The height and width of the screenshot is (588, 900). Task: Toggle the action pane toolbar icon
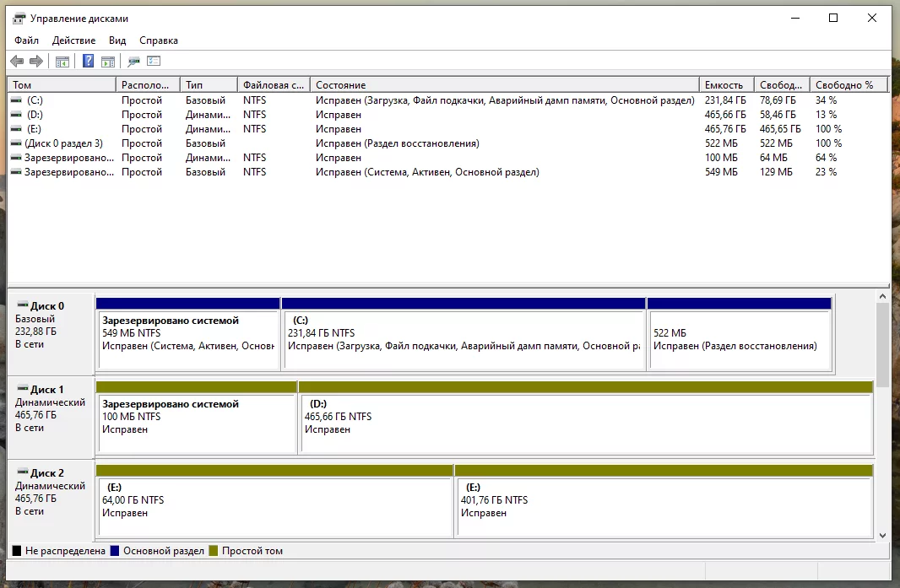coord(108,62)
